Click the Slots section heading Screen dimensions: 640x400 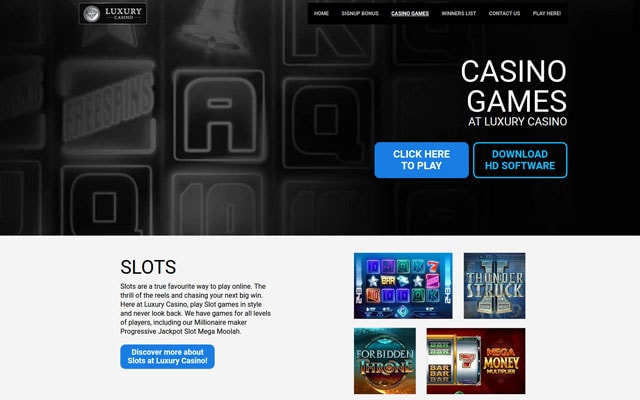pos(148,267)
